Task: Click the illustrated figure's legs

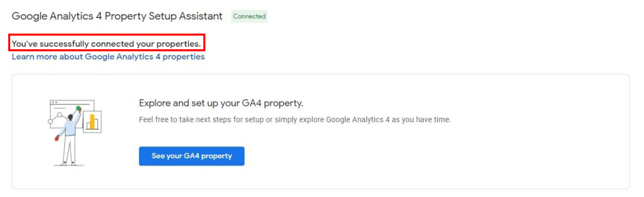Action: [69, 149]
